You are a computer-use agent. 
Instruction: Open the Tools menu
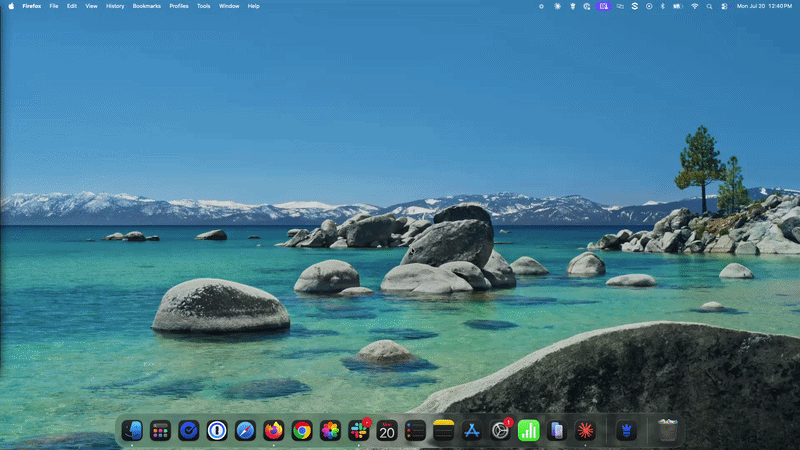point(204,6)
